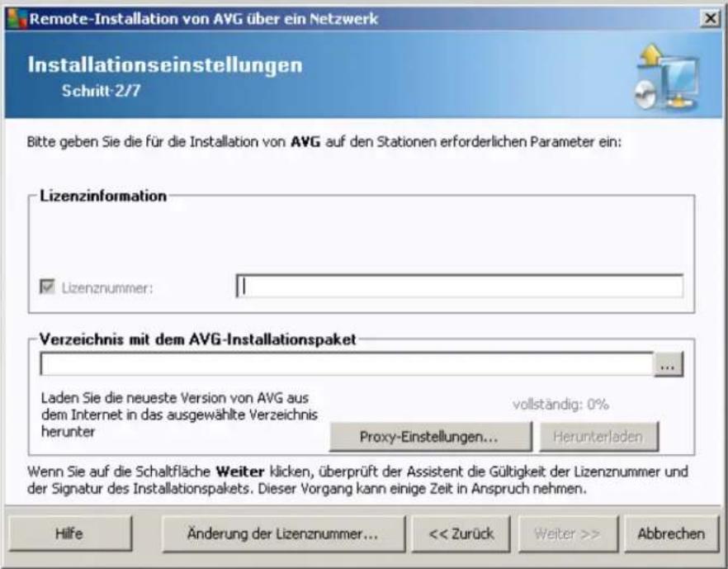Click the "Laden Sie die neueste Version" description
The width and height of the screenshot is (728, 569).
tap(179, 415)
